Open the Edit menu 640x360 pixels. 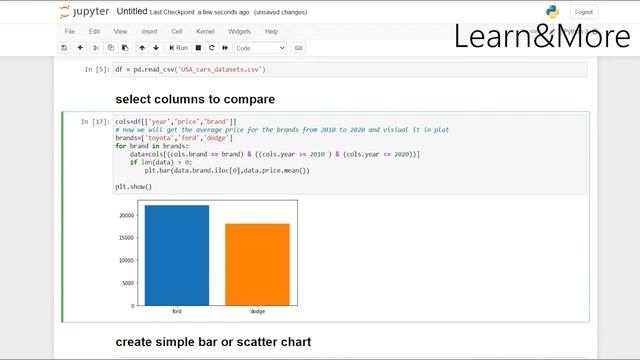[94, 31]
